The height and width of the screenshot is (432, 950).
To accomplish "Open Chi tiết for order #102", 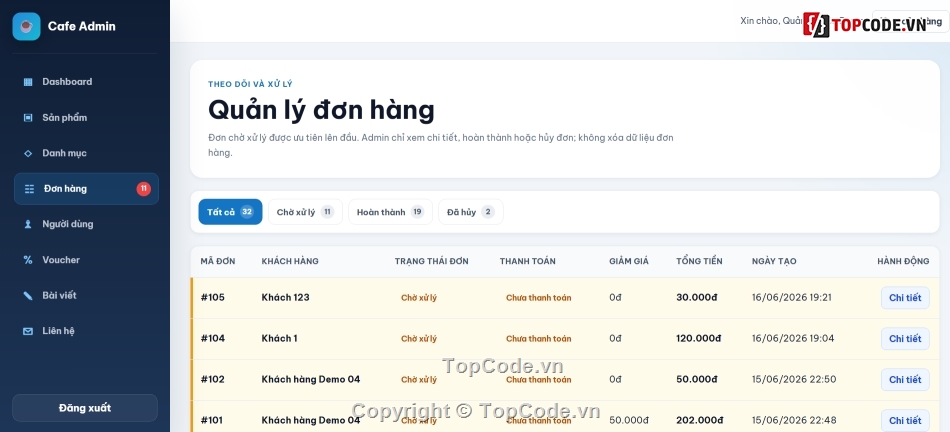I will click(905, 379).
